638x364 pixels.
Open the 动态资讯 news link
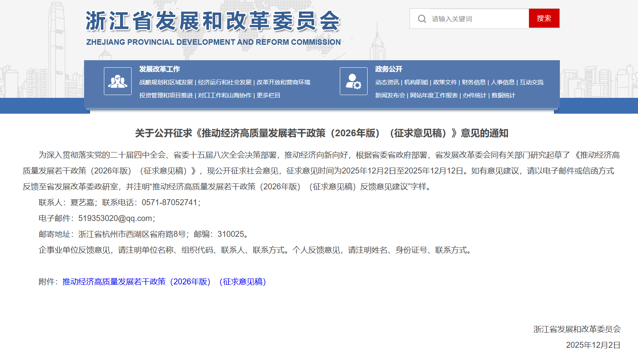coord(387,82)
